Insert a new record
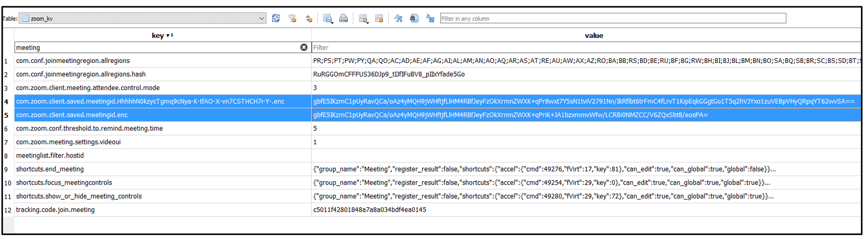Screen dimensions: 868x239 point(363,18)
